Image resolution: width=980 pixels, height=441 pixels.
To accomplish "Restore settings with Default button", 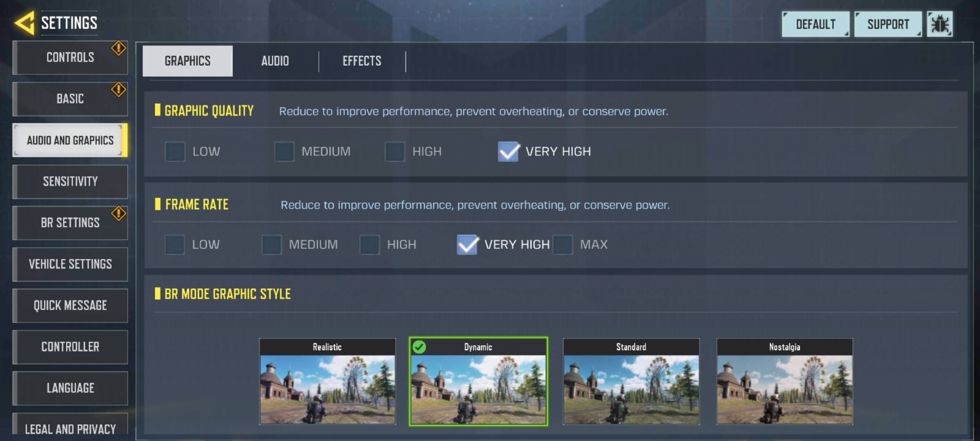I will coord(816,24).
